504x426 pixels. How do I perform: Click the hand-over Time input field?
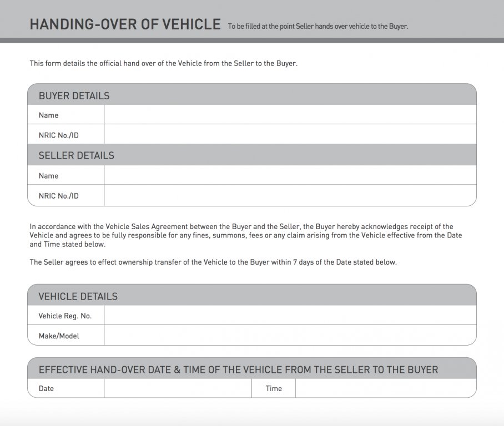386,388
